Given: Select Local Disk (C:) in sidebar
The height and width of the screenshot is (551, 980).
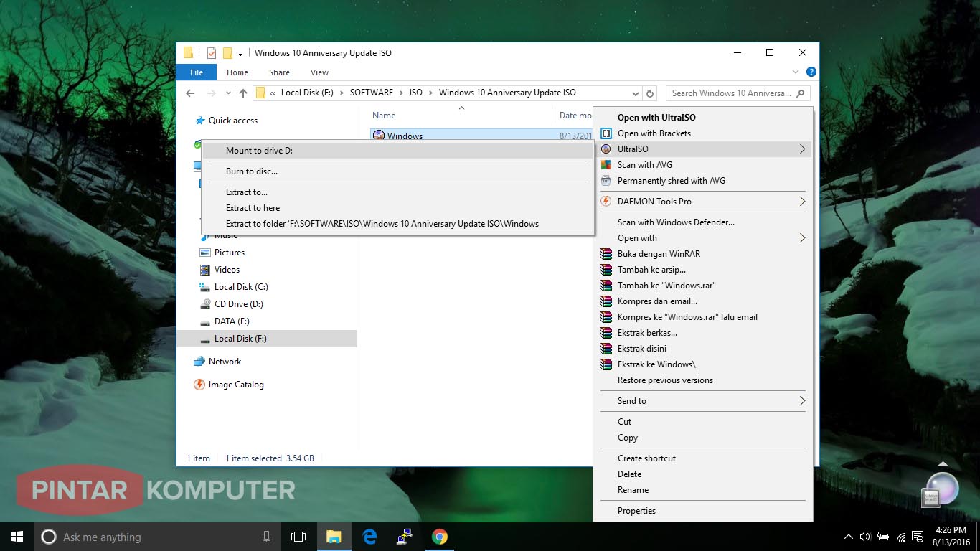Looking at the screenshot, I should point(241,287).
